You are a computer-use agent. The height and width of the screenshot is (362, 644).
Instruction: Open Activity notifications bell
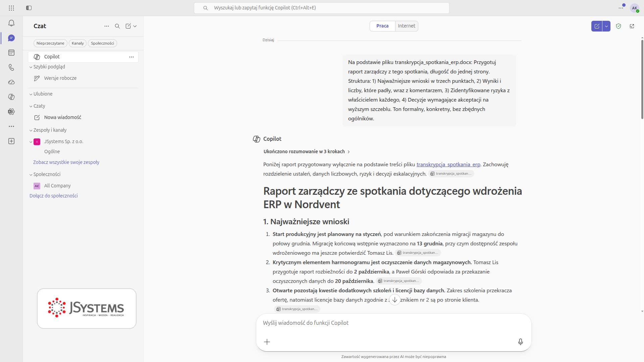click(x=11, y=23)
